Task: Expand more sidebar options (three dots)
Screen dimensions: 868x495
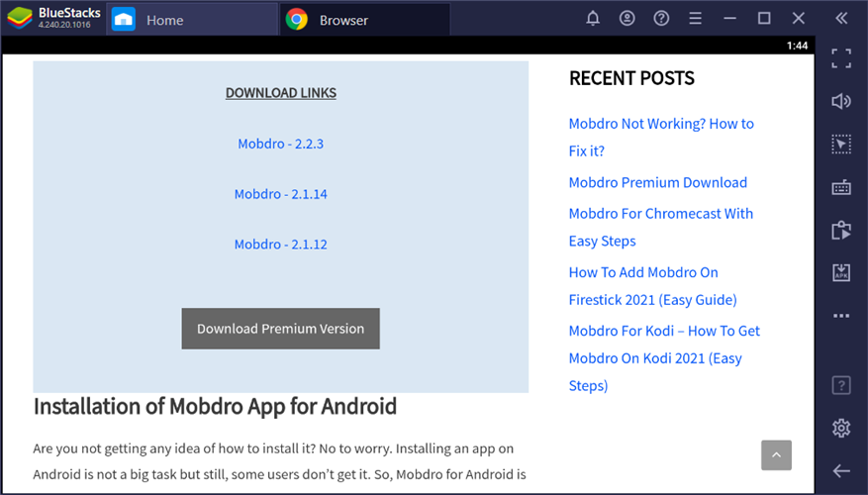Action: pos(841,316)
